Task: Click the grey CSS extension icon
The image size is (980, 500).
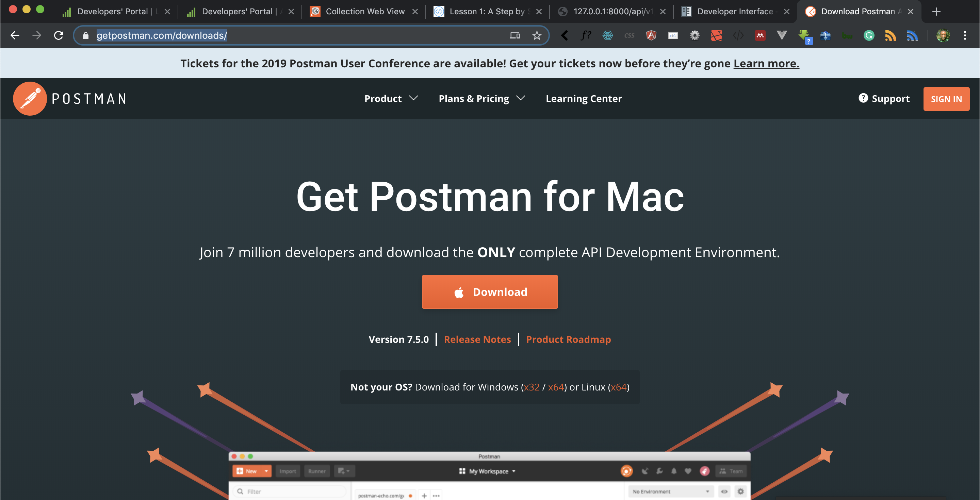Action: tap(629, 35)
